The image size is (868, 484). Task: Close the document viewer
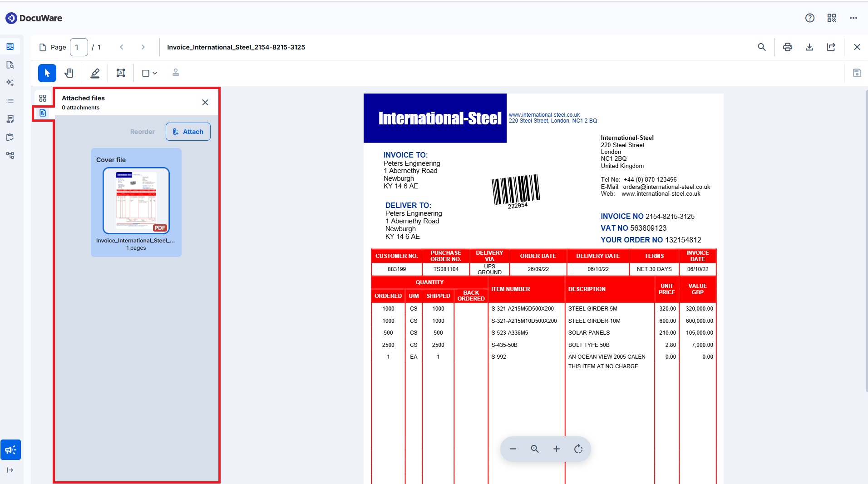857,47
